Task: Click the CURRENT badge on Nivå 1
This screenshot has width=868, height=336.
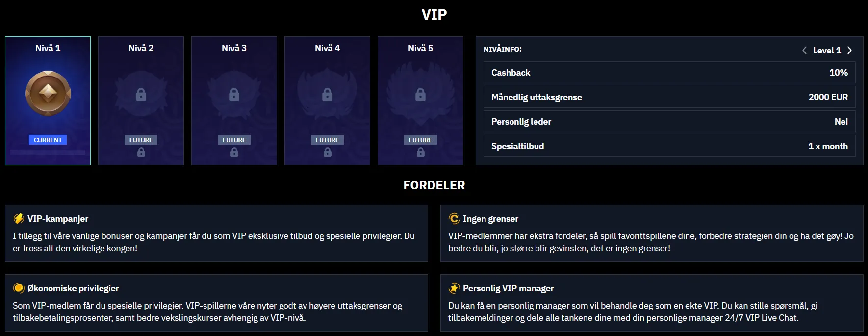Action: [48, 140]
